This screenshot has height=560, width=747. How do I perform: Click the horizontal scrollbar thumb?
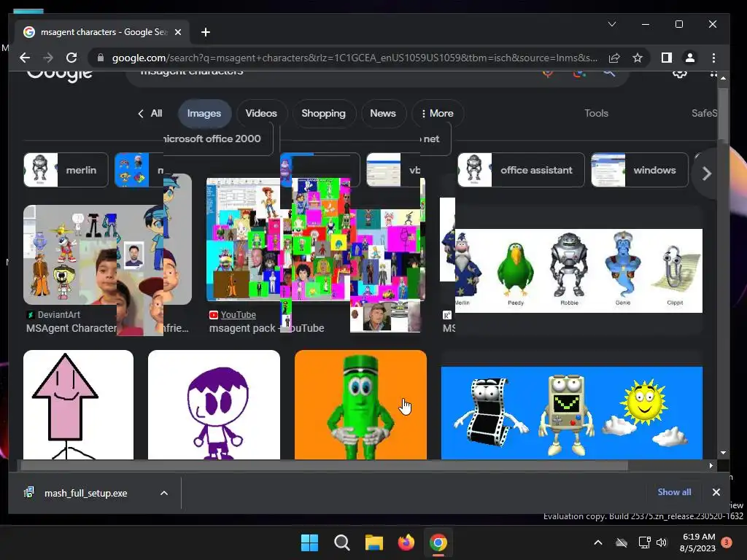(325, 466)
